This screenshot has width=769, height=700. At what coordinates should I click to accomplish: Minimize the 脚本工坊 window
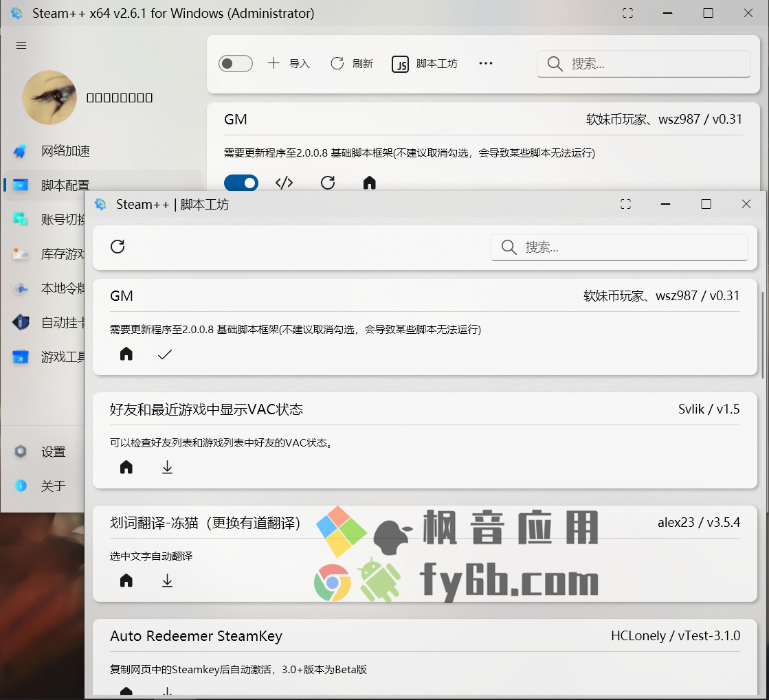(x=665, y=204)
